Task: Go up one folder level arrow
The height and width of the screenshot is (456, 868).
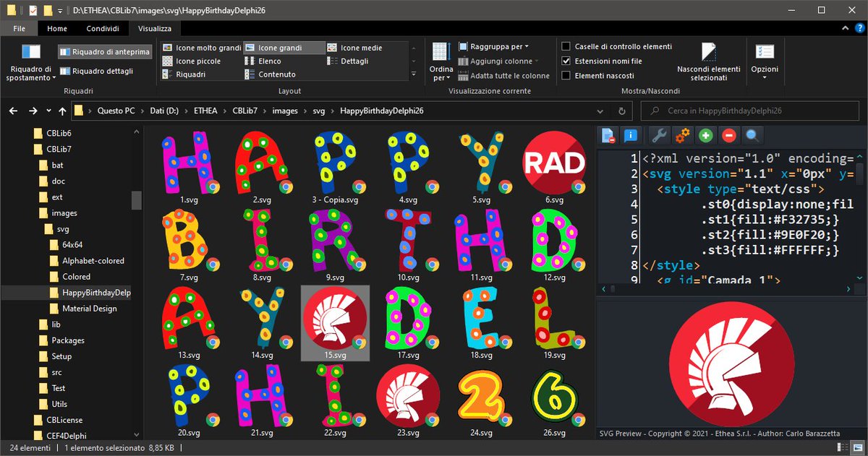Action: [62, 111]
